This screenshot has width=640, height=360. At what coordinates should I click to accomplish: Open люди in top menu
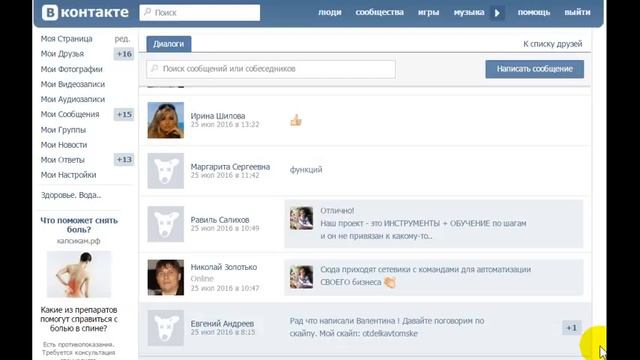click(330, 12)
